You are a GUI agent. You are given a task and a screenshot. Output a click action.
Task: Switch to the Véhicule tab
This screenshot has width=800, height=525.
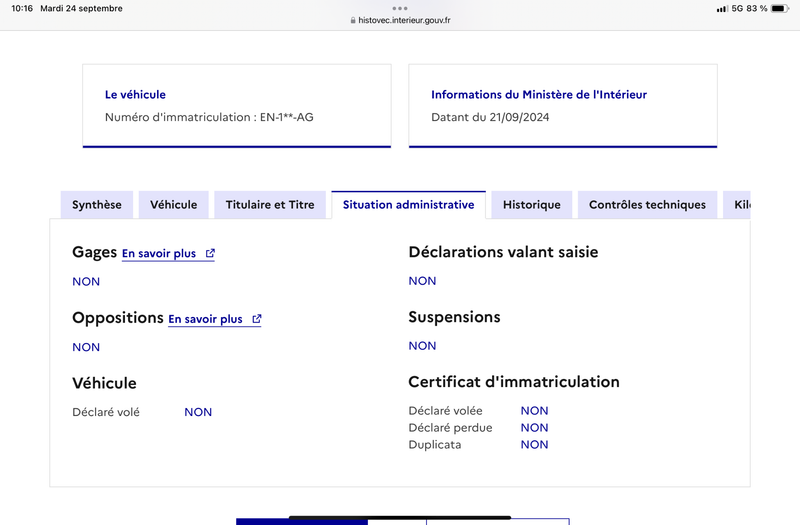pyautogui.click(x=173, y=205)
